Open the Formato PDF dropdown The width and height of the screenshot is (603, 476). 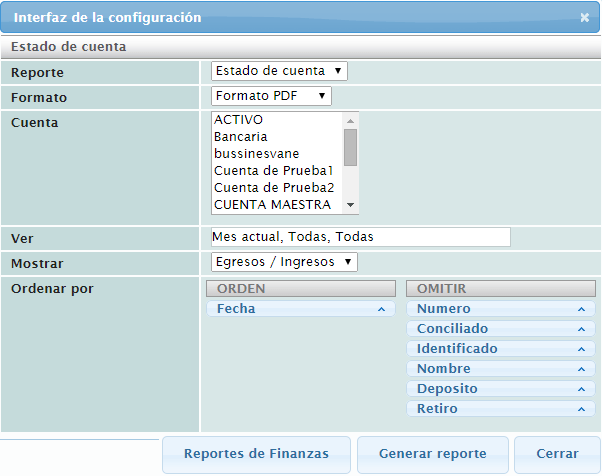[271, 96]
